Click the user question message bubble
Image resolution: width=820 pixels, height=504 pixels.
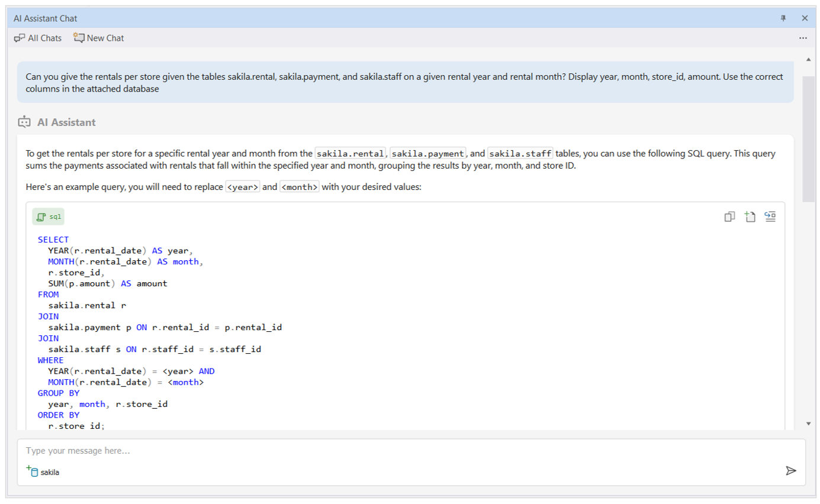coord(405,83)
